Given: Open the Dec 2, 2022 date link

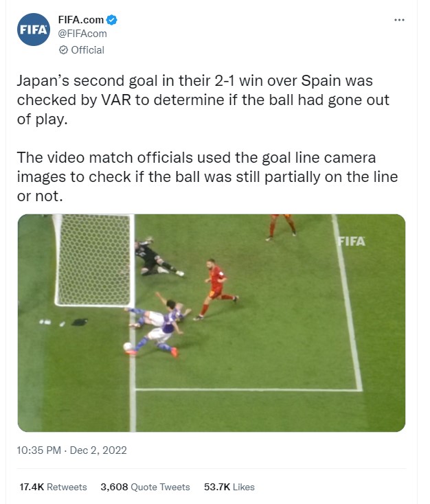Looking at the screenshot, I should [98, 450].
